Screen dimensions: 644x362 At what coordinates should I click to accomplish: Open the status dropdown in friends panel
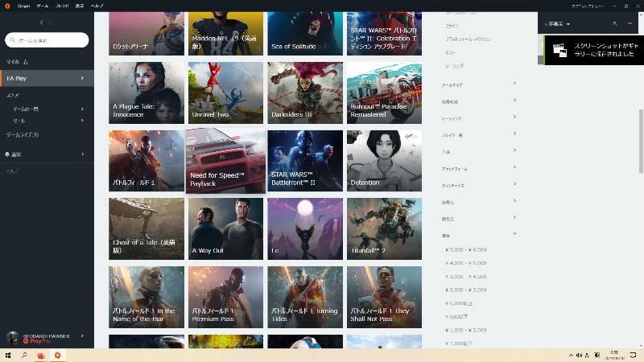[557, 24]
